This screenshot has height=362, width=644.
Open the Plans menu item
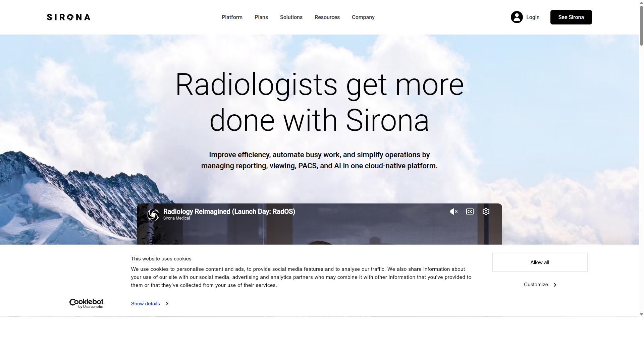click(261, 17)
